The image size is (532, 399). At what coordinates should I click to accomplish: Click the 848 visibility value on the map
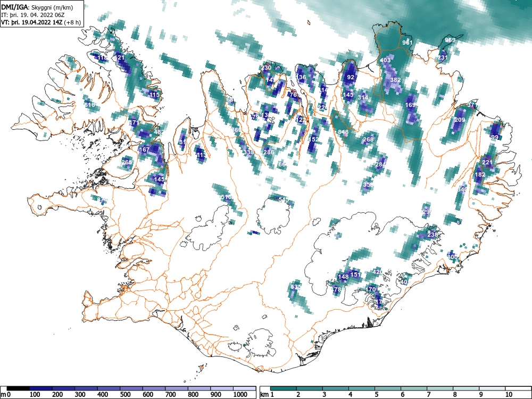(343, 132)
